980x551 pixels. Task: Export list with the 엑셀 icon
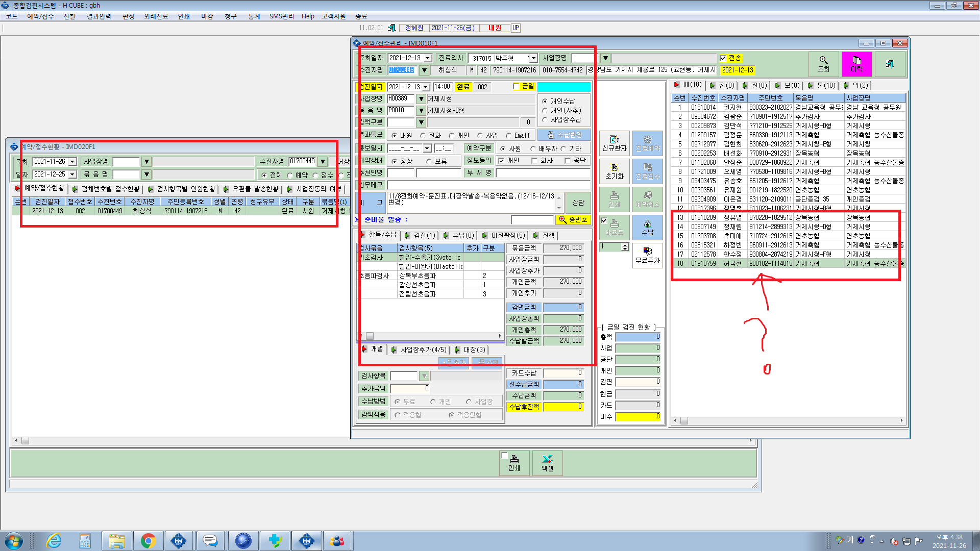547,463
